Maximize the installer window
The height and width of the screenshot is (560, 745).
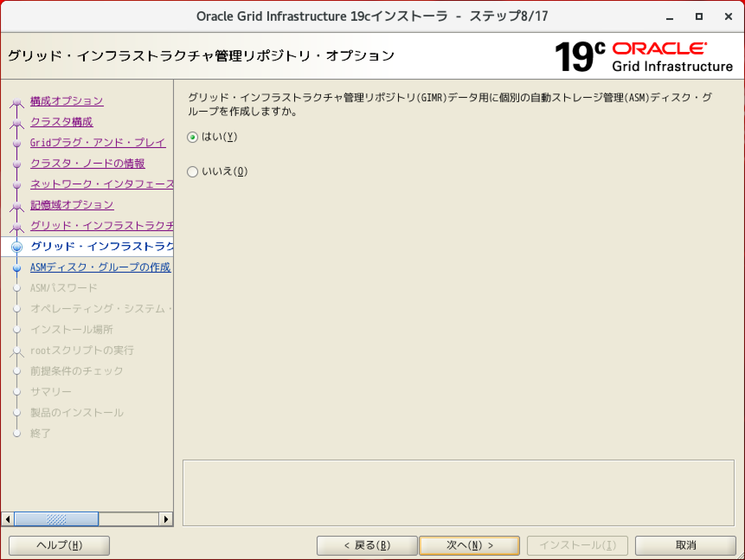coord(699,16)
